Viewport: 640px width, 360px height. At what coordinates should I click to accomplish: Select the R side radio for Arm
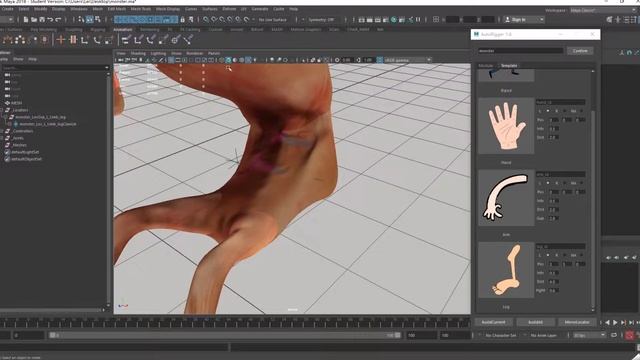point(565,183)
